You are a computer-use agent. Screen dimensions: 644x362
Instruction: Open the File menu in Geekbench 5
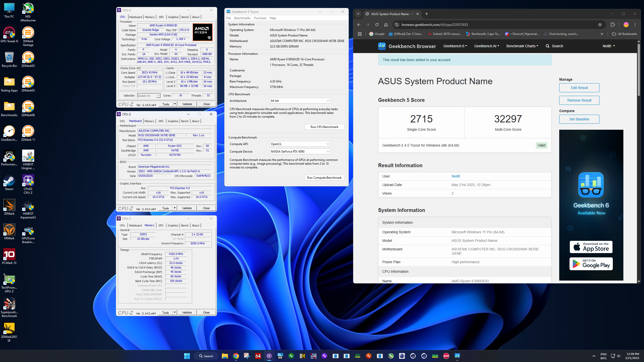point(228,18)
